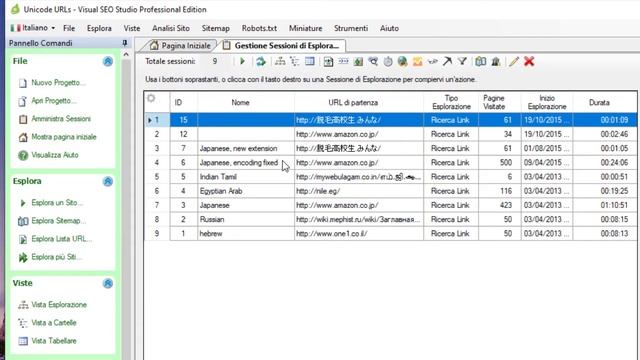Click the funnel filter toolbar icon

(462, 62)
